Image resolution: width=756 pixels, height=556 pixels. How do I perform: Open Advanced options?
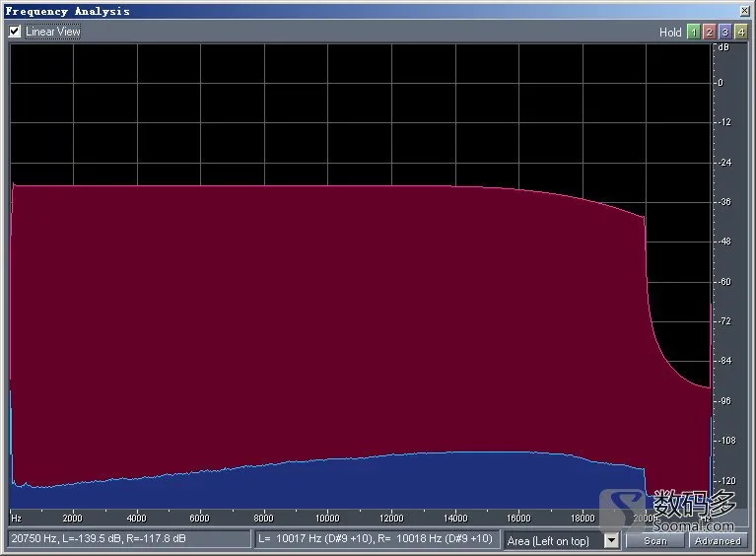tap(718, 540)
